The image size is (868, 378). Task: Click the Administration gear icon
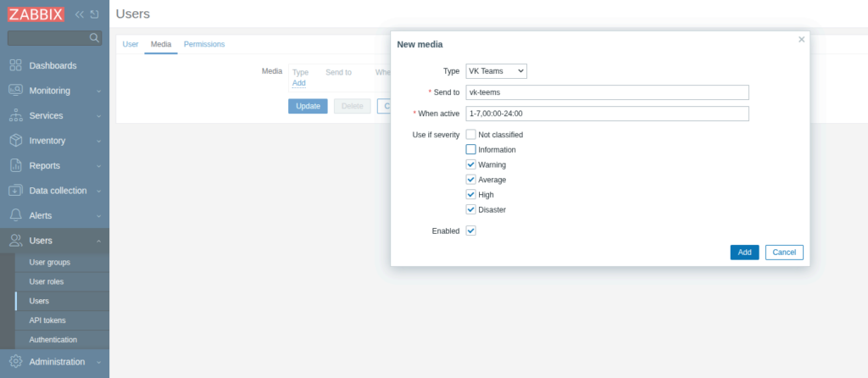click(x=15, y=361)
